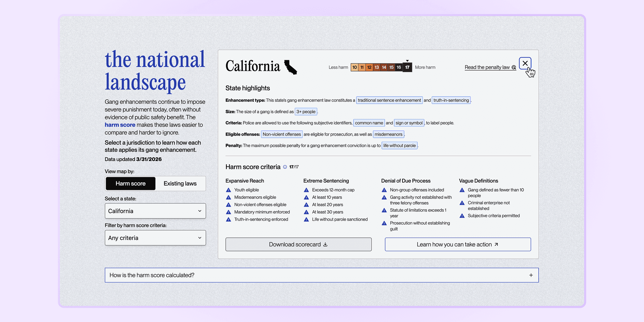Image resolution: width=644 pixels, height=322 pixels.
Task: Click harm scale swatch 13
Action: [x=377, y=67]
